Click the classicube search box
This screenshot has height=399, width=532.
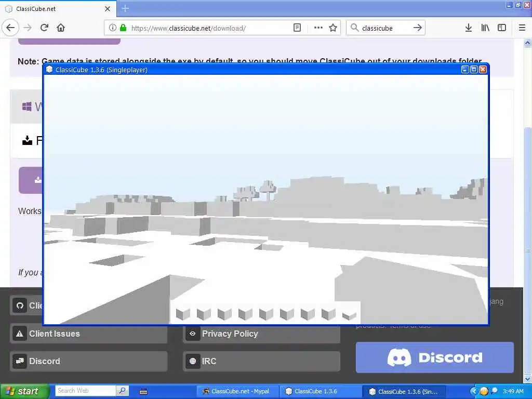point(385,28)
